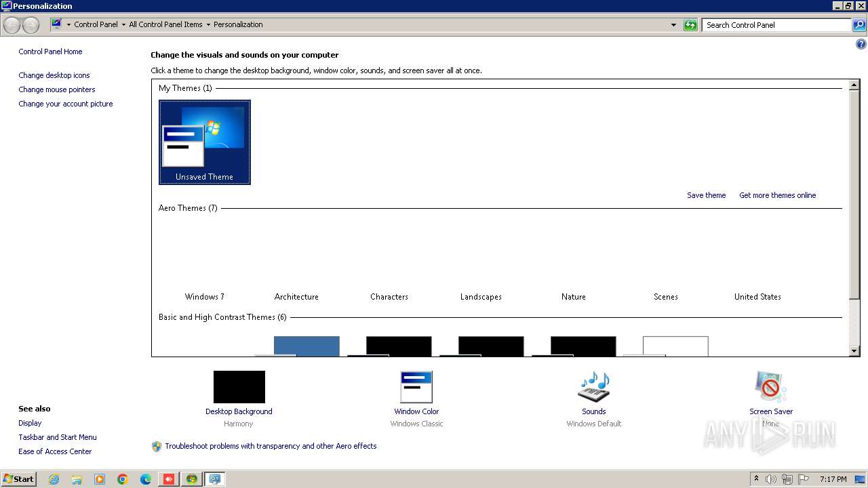Open Change mouse pointers link

click(57, 89)
